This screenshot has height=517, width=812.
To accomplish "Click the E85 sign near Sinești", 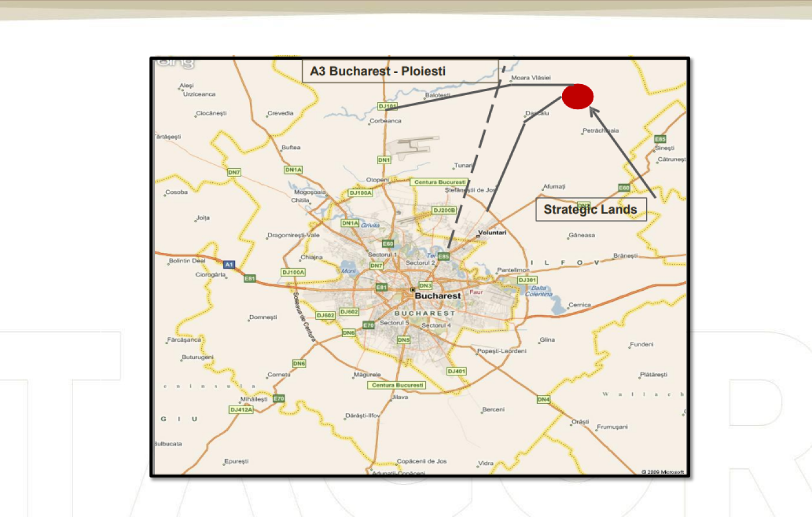I will point(660,139).
